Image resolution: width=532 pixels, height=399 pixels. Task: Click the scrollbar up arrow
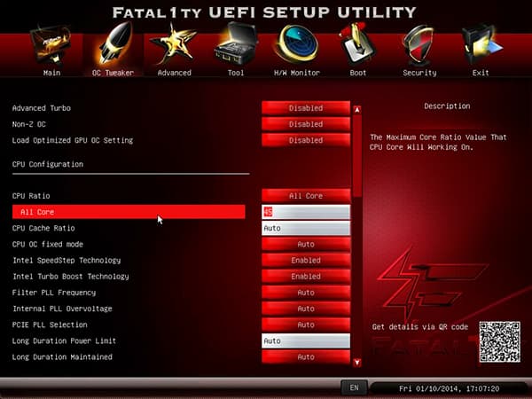coord(357,110)
